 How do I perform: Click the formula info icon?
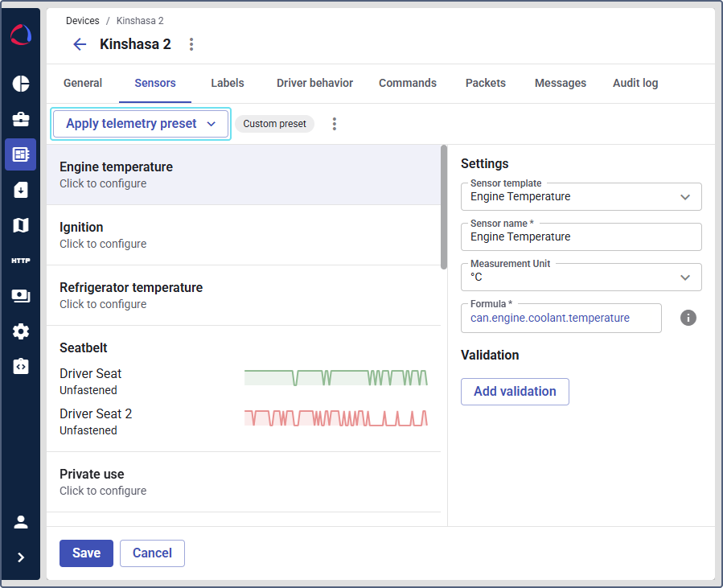(688, 318)
